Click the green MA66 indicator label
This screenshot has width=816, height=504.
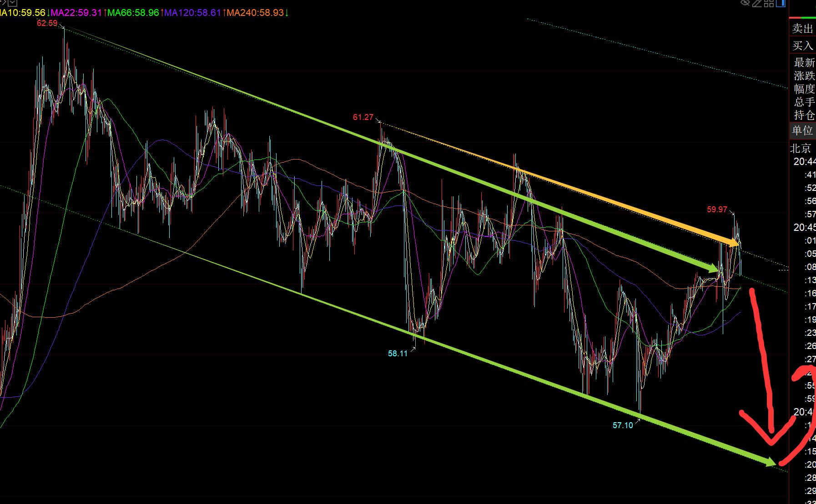pyautogui.click(x=133, y=13)
